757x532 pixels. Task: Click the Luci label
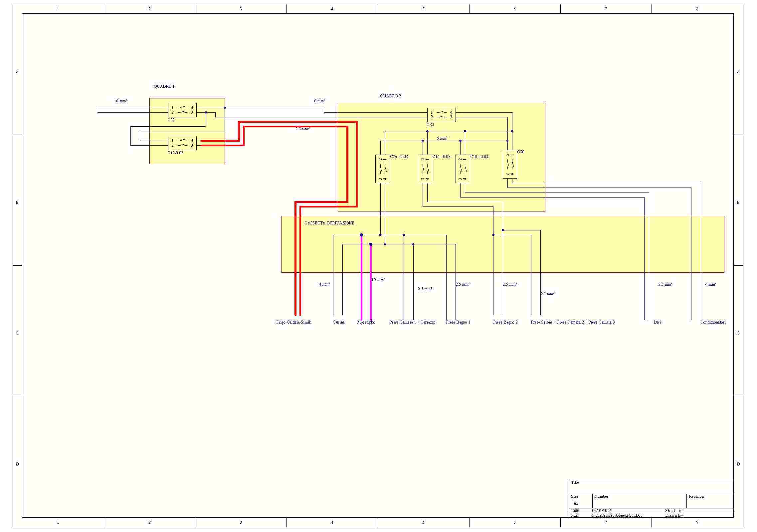click(x=657, y=322)
